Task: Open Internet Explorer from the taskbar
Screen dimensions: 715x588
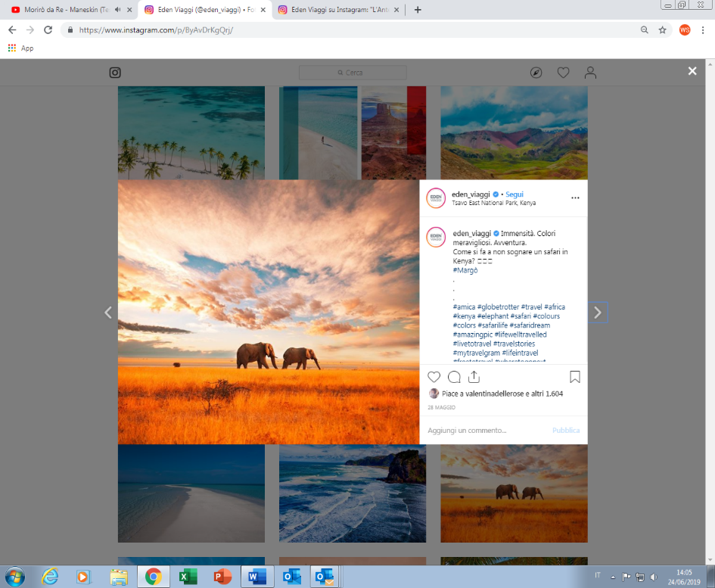Action: click(x=50, y=577)
